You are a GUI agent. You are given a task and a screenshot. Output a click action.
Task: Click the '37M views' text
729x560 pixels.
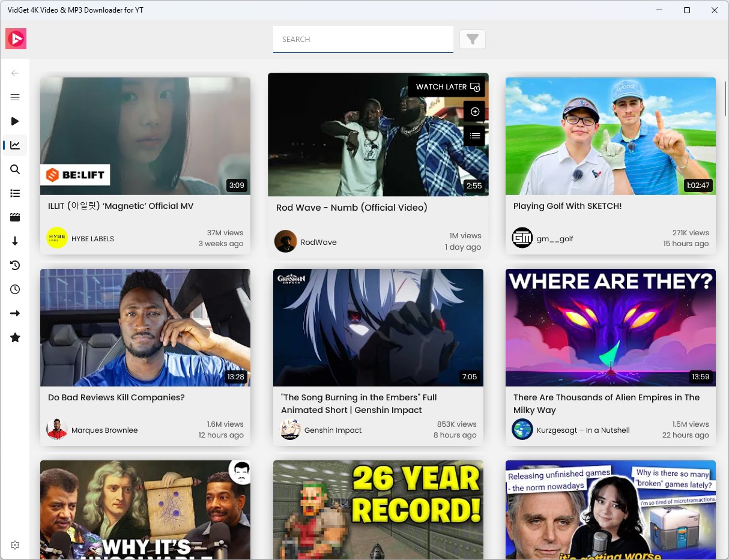coord(225,232)
